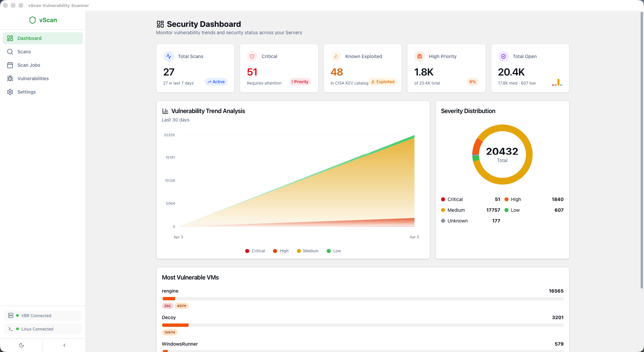Click the 48 Known Exploited value

tap(337, 72)
